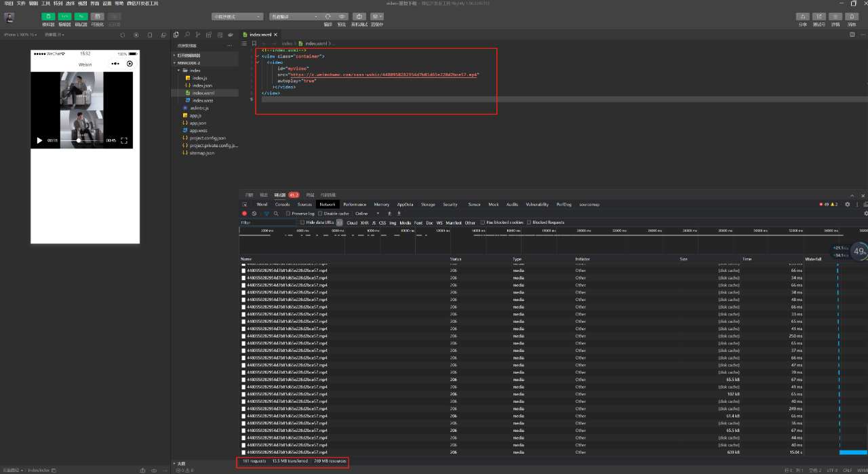This screenshot has width=868, height=474.
Task: Open index.wxss in the file tree
Action: point(202,100)
